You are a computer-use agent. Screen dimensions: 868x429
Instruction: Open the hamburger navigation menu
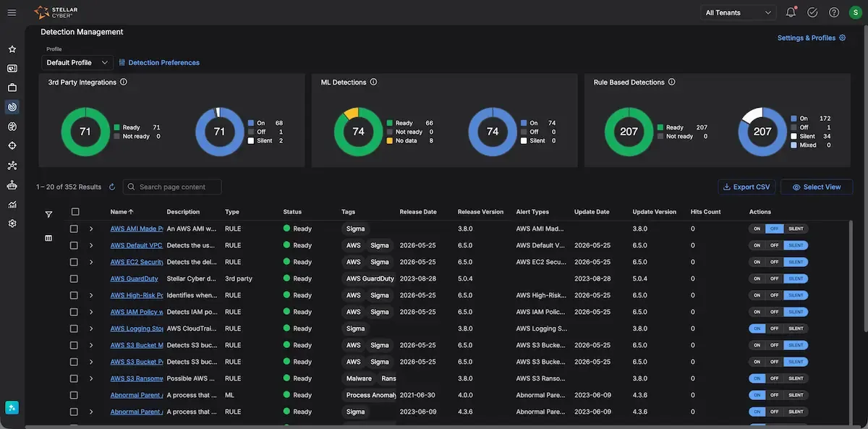pos(12,12)
